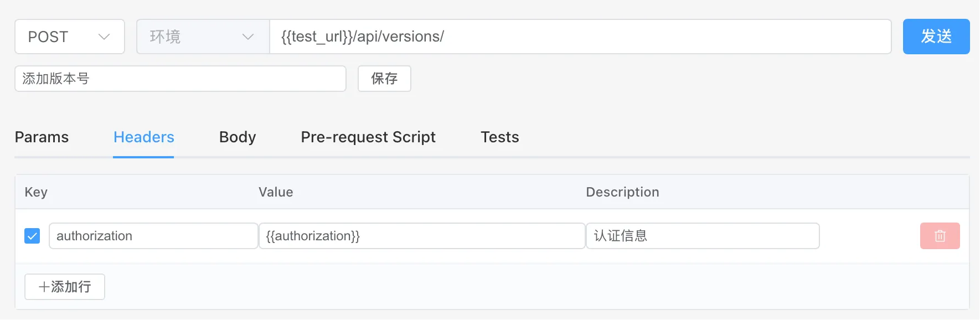Focus the request URL input field
Screen dimensions: 980x320
click(x=580, y=37)
